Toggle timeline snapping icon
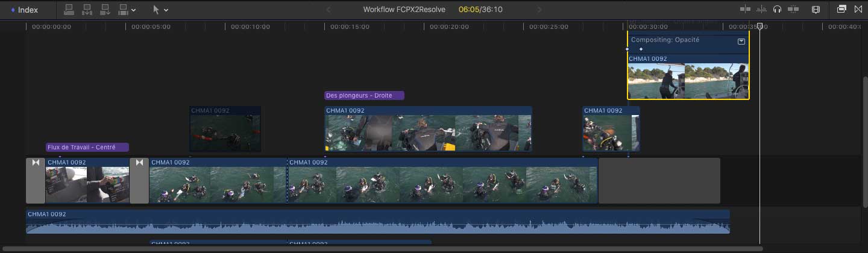Viewport: 868px width, 253px height. pos(793,10)
